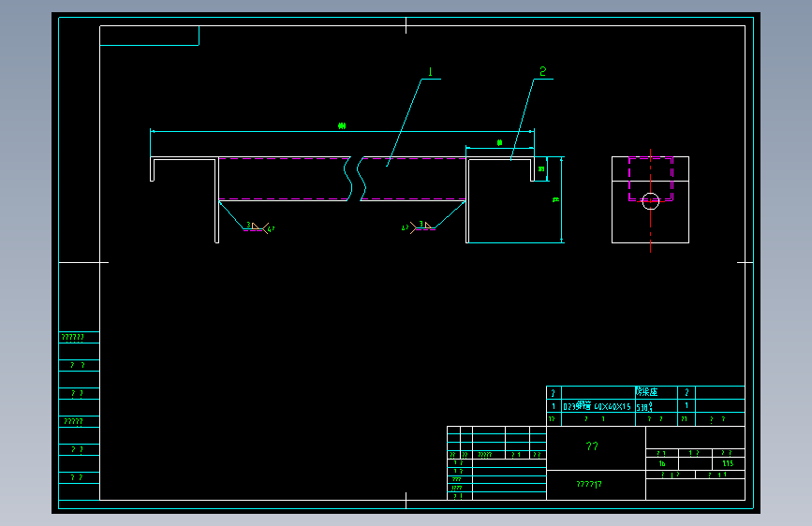Click the 538 cell in the parts list
812x526 pixels.
click(657, 406)
